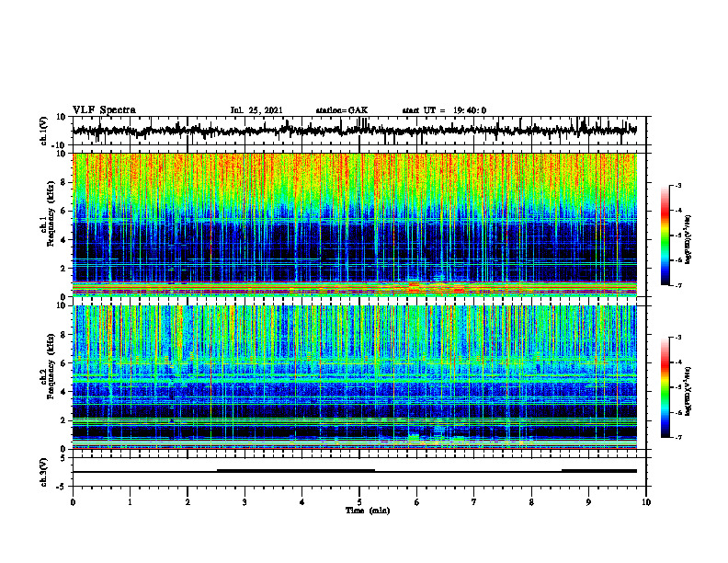728x563 pixels.
Task: Click tick label "9" on the time axis
Action: coord(588,502)
